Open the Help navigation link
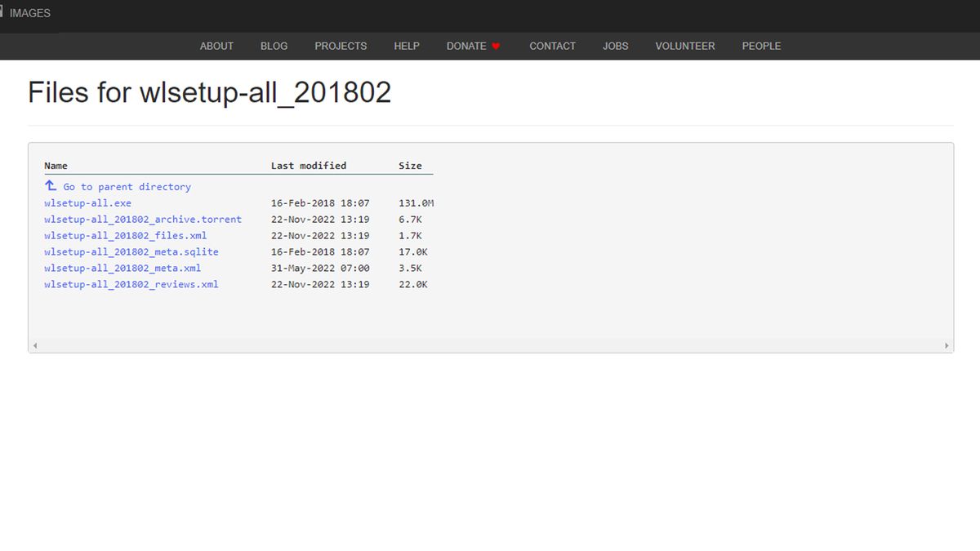This screenshot has height=551, width=980. point(406,47)
